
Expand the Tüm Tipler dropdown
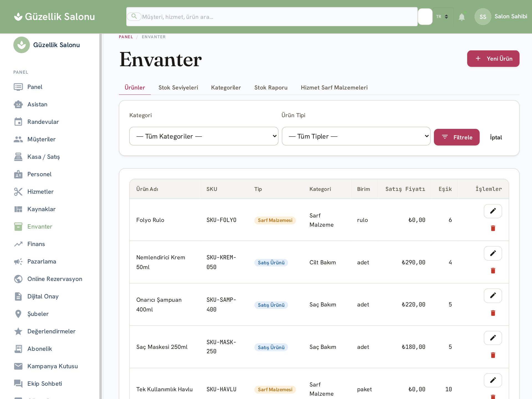pos(356,136)
